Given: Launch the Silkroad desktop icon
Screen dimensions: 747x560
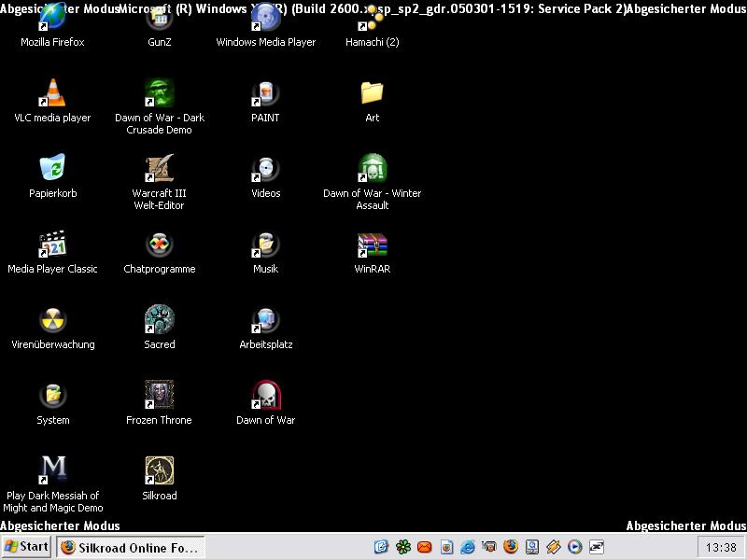Looking at the screenshot, I should (159, 471).
